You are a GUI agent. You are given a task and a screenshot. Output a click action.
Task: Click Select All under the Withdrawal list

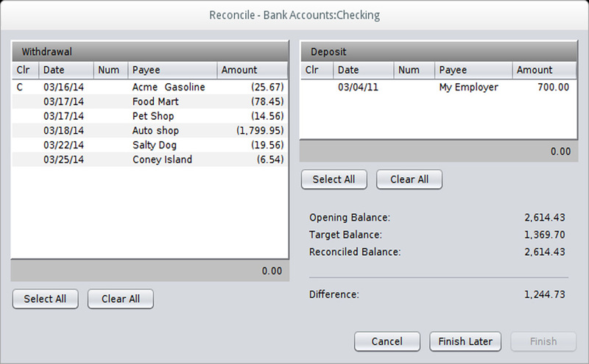[45, 299]
